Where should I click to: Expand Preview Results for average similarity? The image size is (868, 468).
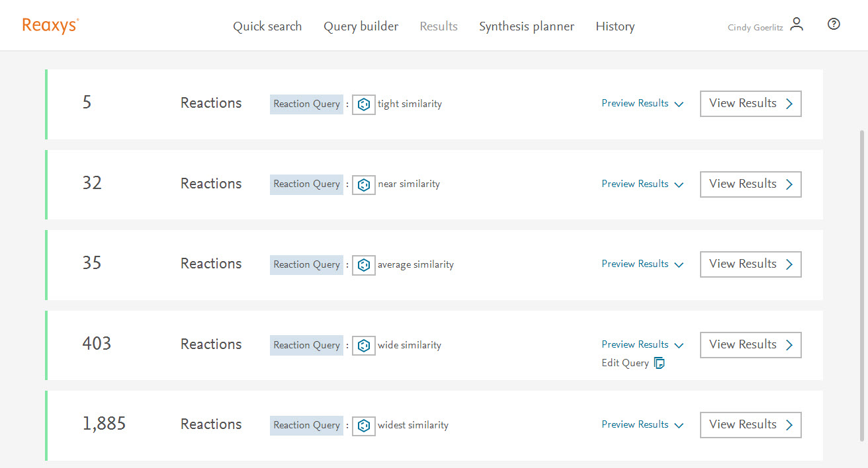point(642,264)
